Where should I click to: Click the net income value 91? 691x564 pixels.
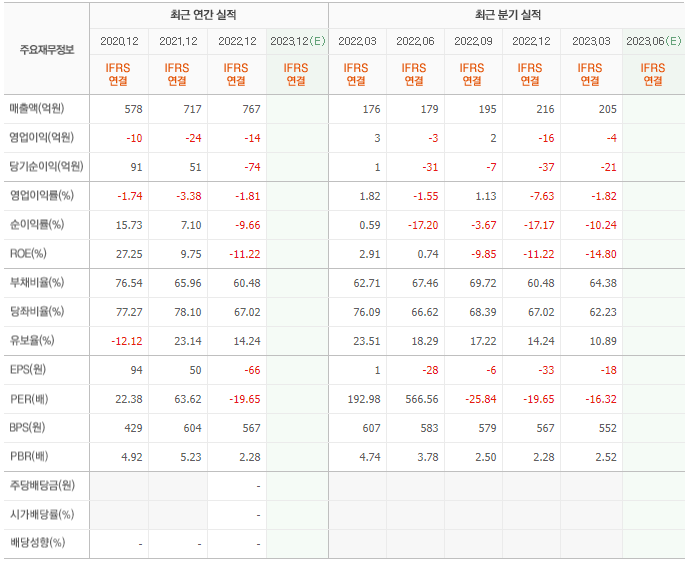136,167
